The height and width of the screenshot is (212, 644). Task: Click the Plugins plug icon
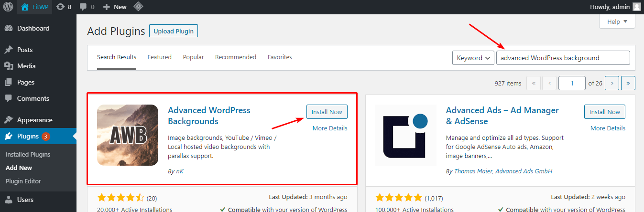pos(9,136)
